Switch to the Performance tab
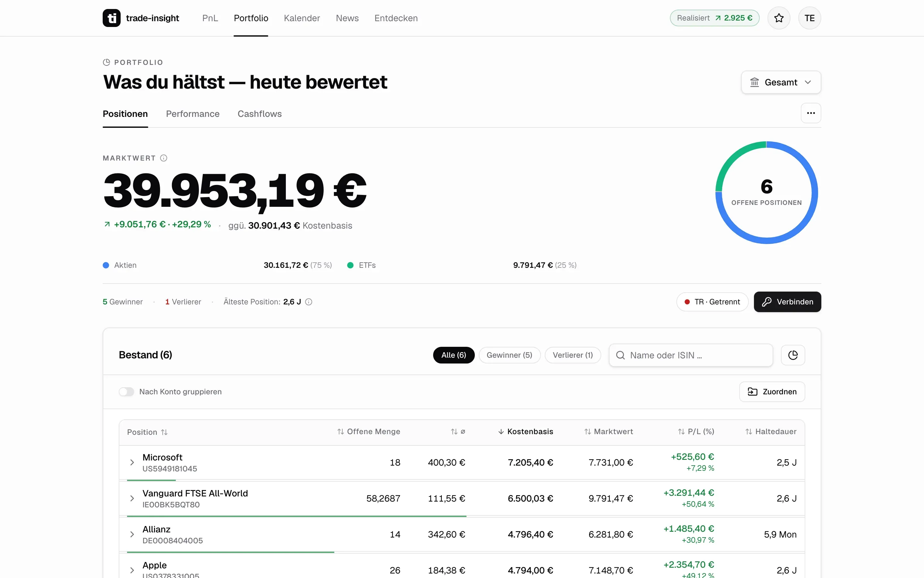The height and width of the screenshot is (578, 924). (193, 114)
